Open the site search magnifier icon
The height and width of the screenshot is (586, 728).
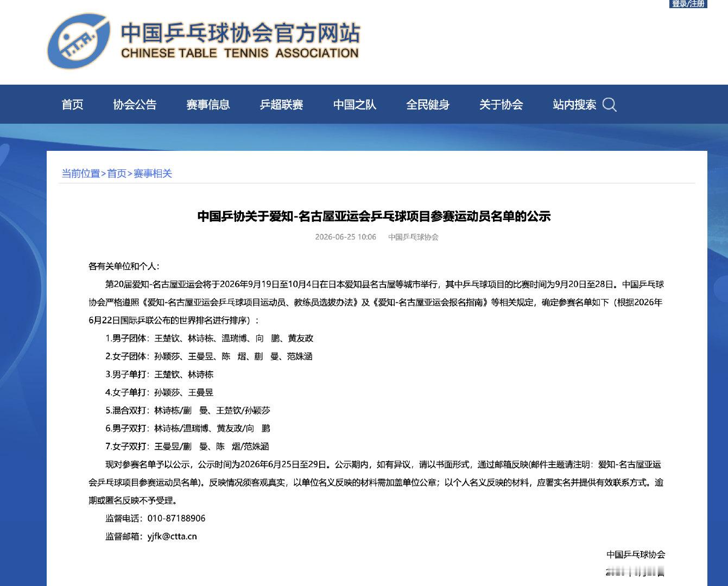click(x=610, y=104)
